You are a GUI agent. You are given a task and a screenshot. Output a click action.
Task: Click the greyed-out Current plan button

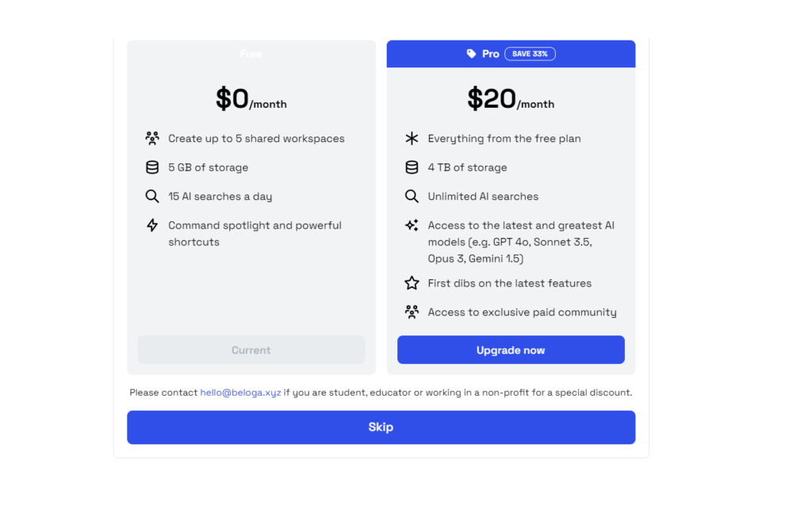251,350
